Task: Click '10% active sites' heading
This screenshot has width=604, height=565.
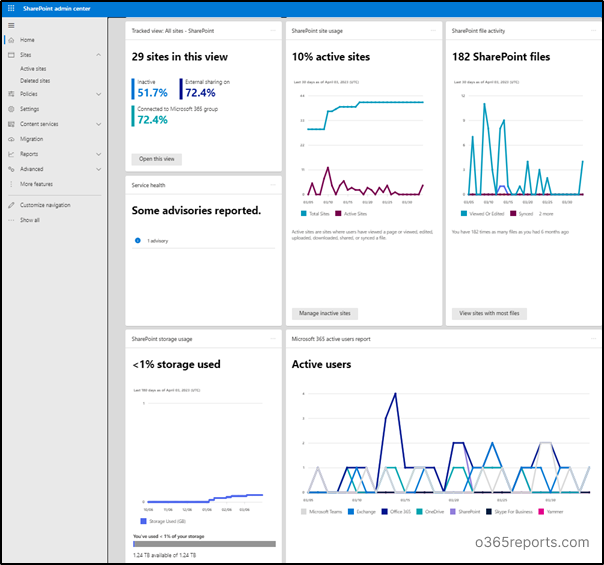Action: pyautogui.click(x=331, y=57)
